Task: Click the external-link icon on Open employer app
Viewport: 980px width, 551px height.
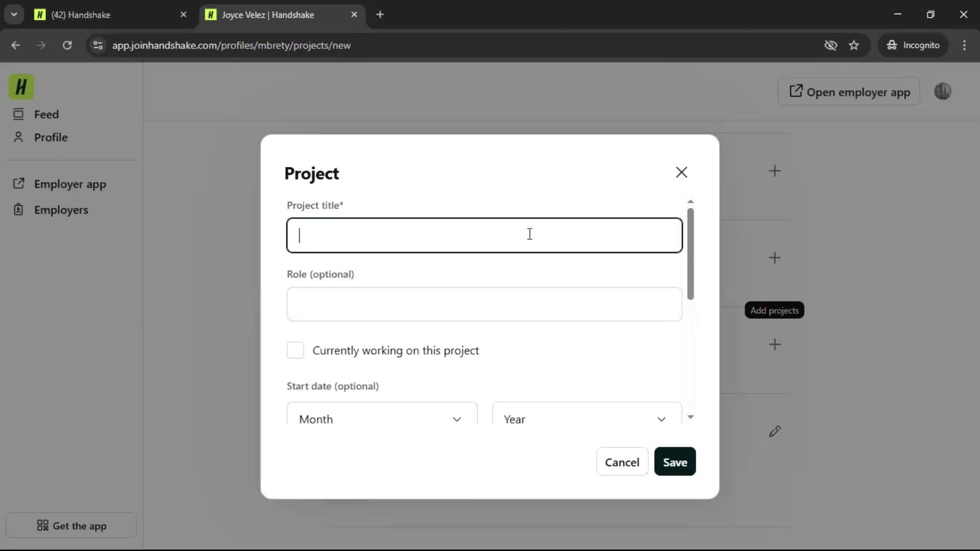Action: pos(796,91)
